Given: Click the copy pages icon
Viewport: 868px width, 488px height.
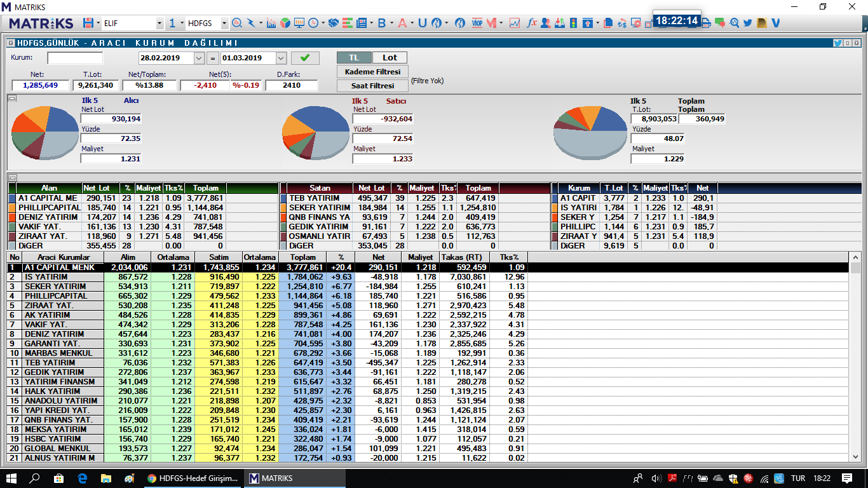Looking at the screenshot, I should click(x=608, y=23).
